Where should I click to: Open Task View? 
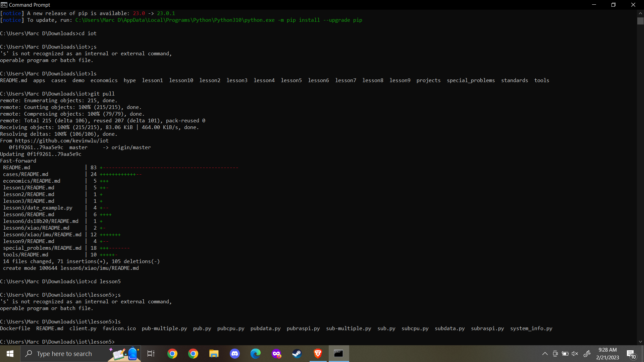pos(151,354)
